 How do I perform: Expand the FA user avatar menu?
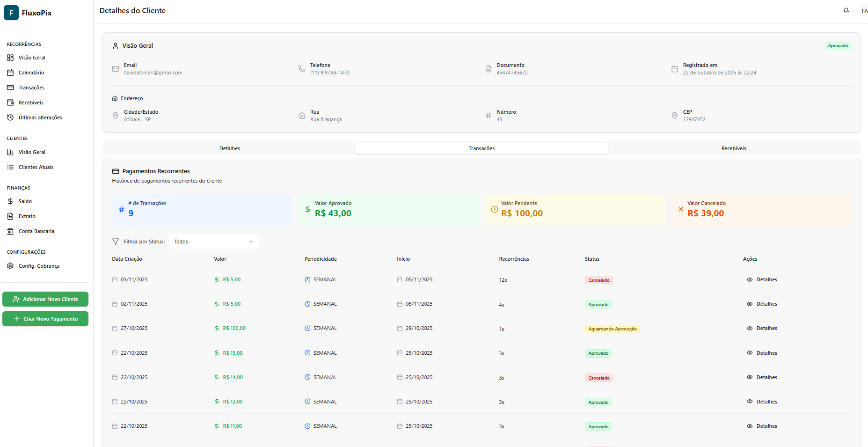[864, 10]
